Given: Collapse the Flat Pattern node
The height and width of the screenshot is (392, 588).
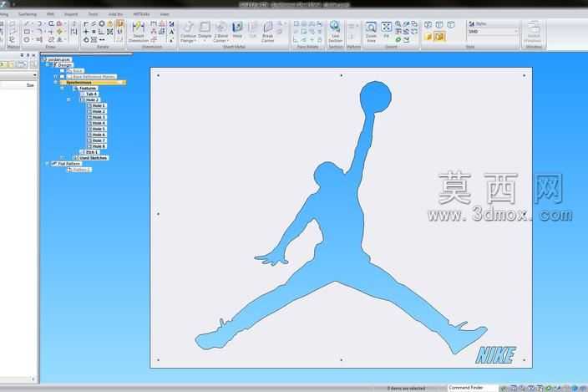Looking at the screenshot, I should (x=48, y=164).
